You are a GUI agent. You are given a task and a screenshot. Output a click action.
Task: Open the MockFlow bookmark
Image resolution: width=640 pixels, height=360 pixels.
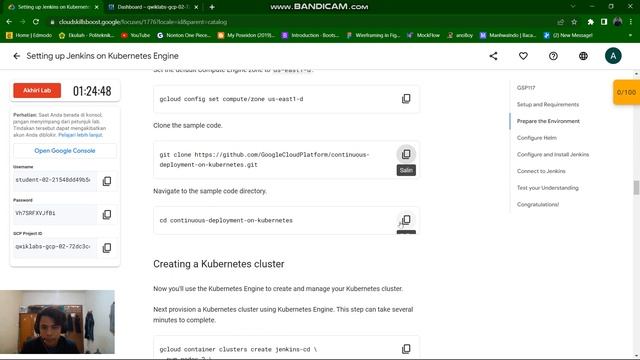click(423, 36)
